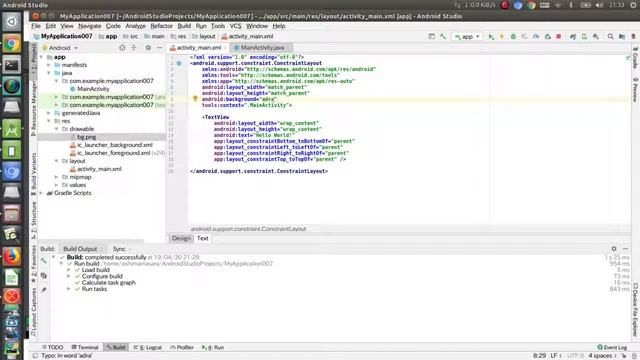
Task: Switch to the Design view tab
Action: click(181, 238)
